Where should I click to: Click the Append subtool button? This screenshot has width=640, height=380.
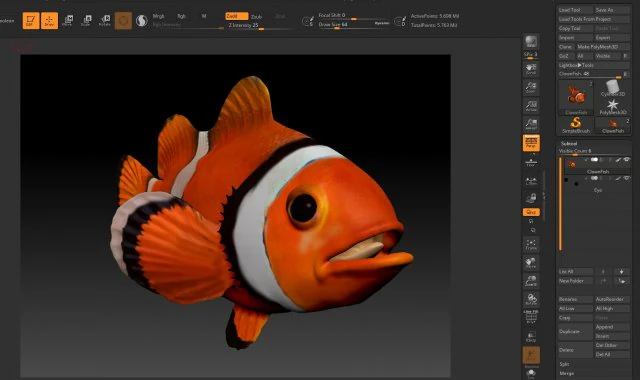612,327
